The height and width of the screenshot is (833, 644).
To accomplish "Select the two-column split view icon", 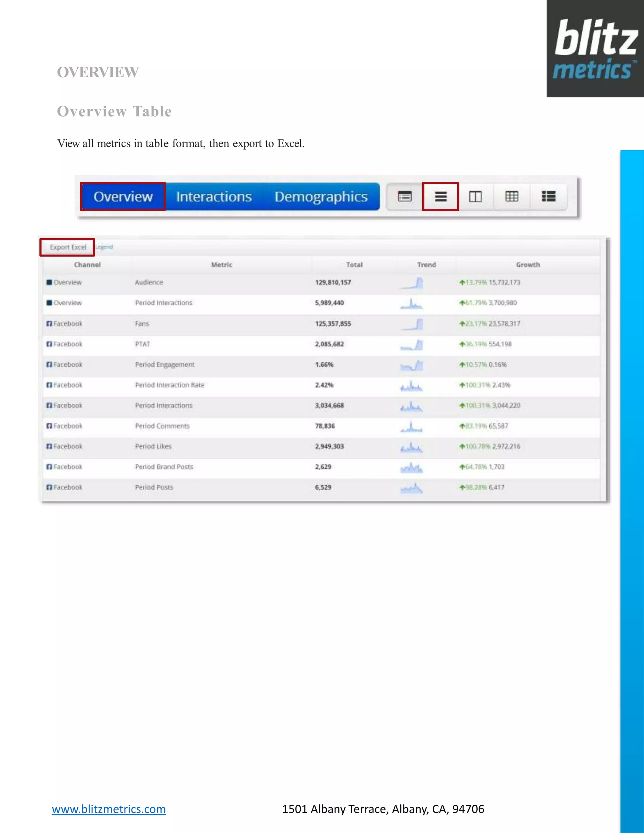I will pos(475,196).
